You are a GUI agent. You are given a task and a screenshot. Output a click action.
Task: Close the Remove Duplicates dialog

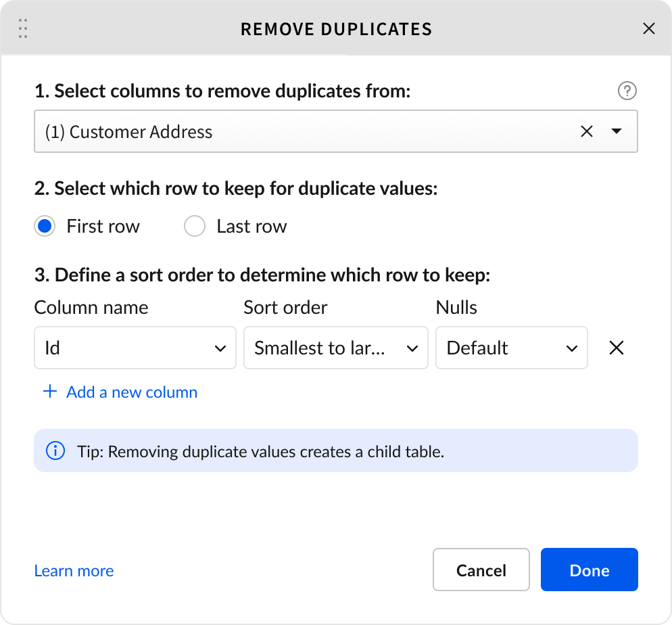(x=648, y=28)
